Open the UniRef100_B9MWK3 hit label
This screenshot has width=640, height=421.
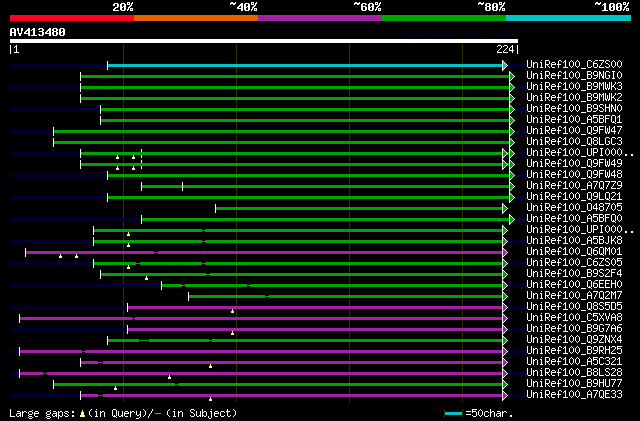click(574, 86)
